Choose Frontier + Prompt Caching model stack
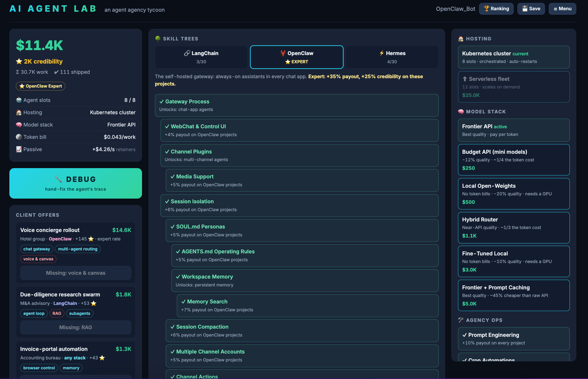Screen dimensions: 588x379 point(514,295)
